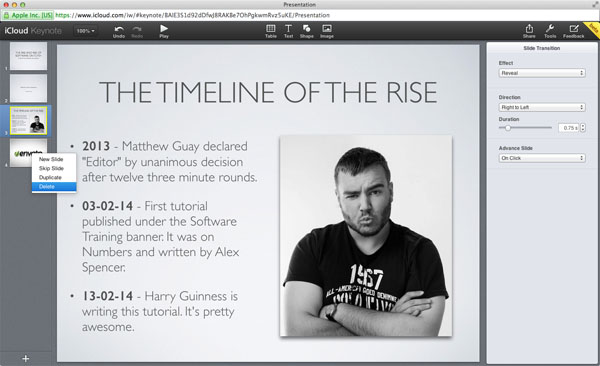Add a Text box via toolbar
600x366 pixels.
288,31
